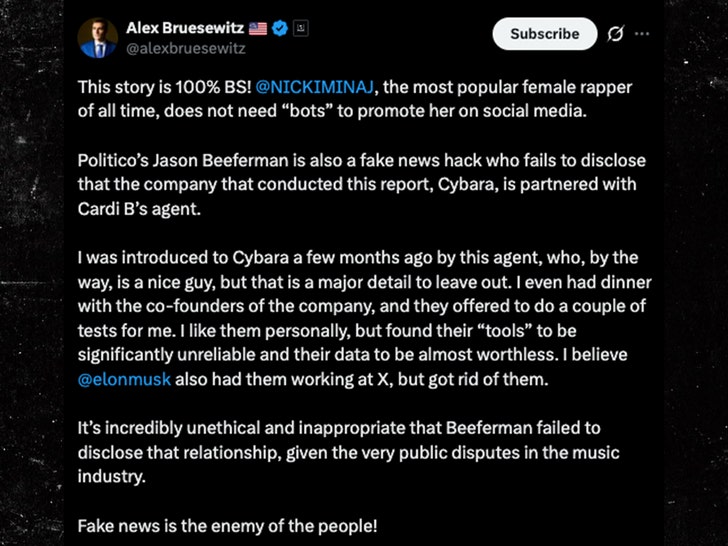Click the US flag emoji beside the name
Screen dimensions: 728x546
(256, 27)
